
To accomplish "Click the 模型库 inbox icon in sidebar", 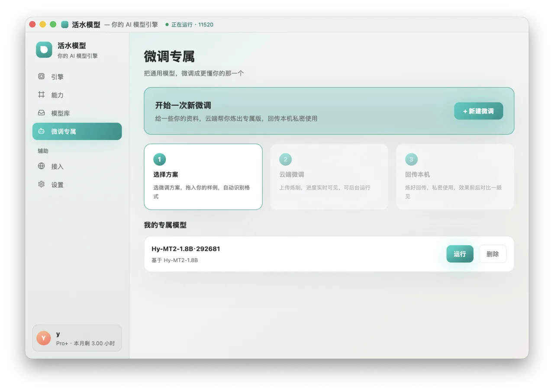I will pyautogui.click(x=41, y=112).
